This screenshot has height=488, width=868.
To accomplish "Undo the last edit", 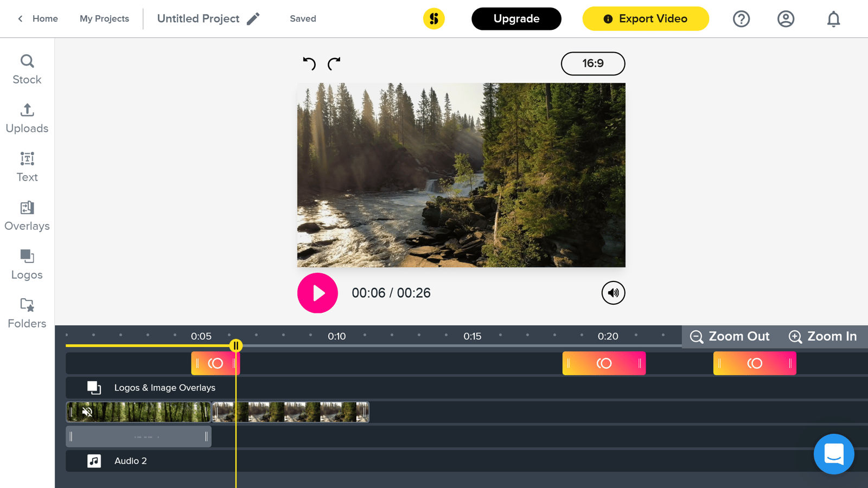I will click(x=309, y=63).
